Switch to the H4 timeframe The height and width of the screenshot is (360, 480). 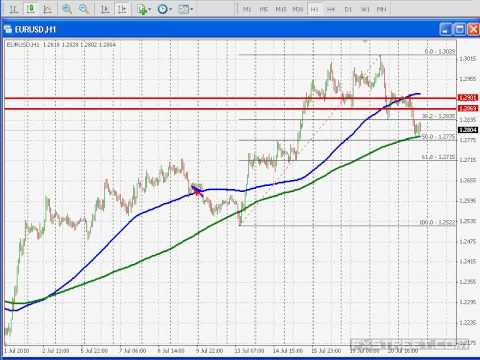(x=331, y=9)
